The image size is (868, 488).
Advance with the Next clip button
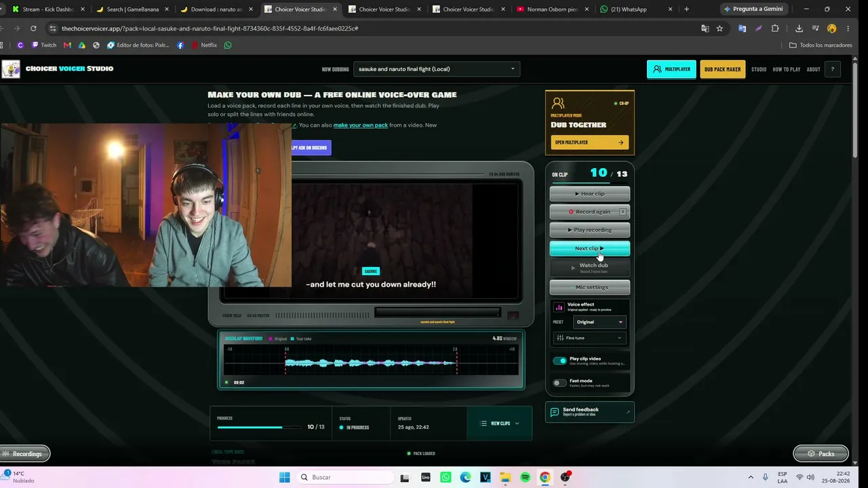(x=590, y=248)
